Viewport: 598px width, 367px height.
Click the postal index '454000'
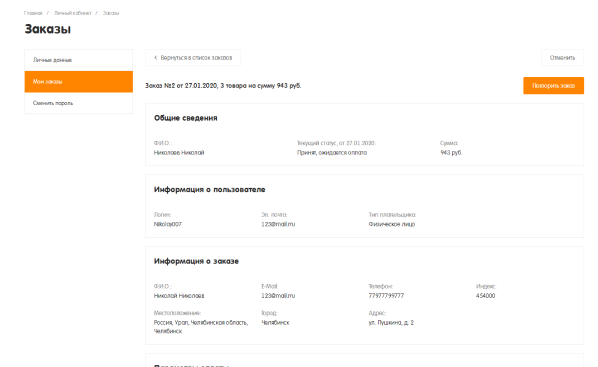point(485,296)
